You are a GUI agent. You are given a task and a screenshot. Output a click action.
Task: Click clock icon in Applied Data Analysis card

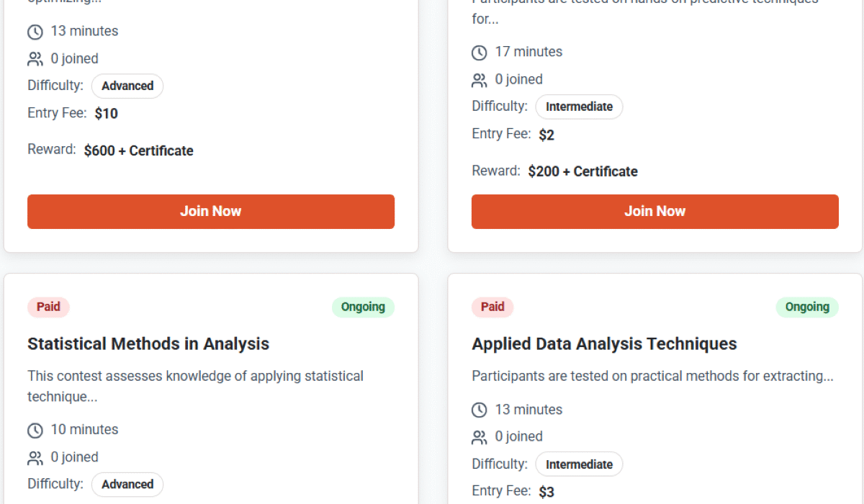(x=480, y=410)
